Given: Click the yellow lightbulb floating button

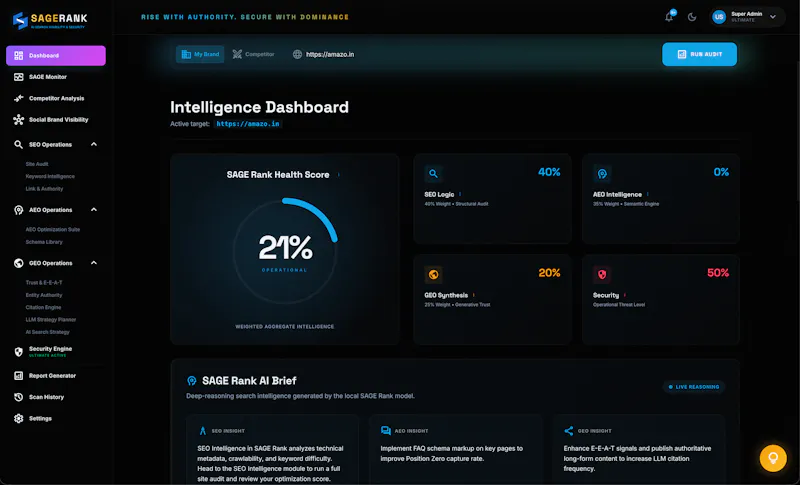Looking at the screenshot, I should click(x=773, y=457).
